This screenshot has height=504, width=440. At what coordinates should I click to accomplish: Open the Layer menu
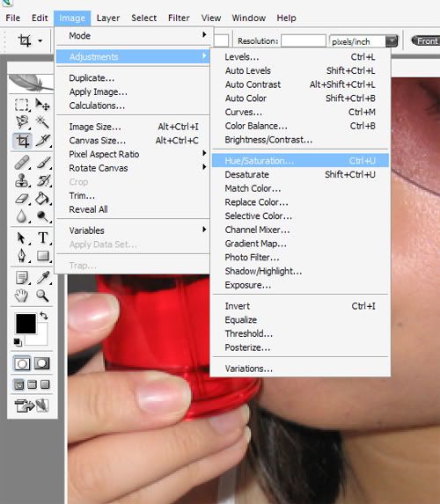pyautogui.click(x=108, y=18)
